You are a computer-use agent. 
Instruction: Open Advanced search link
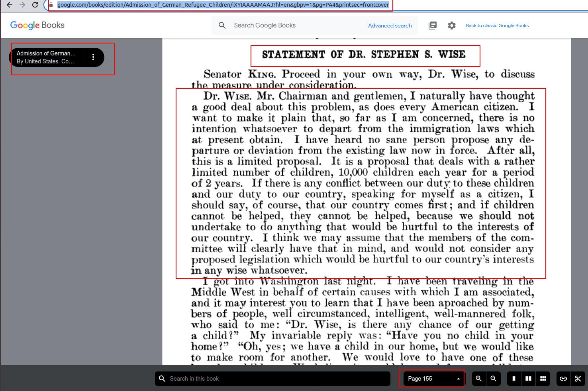(x=390, y=26)
